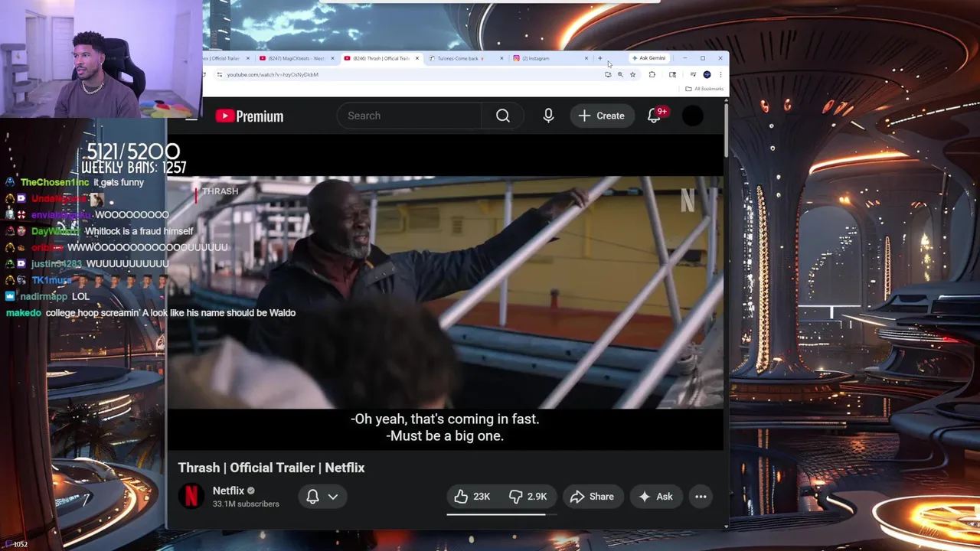The height and width of the screenshot is (551, 980).
Task: Click the install/cast icon in address bar
Action: 608,74
